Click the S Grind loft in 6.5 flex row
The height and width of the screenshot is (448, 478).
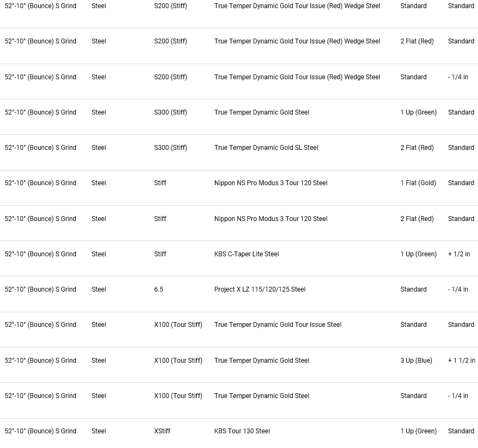click(40, 289)
